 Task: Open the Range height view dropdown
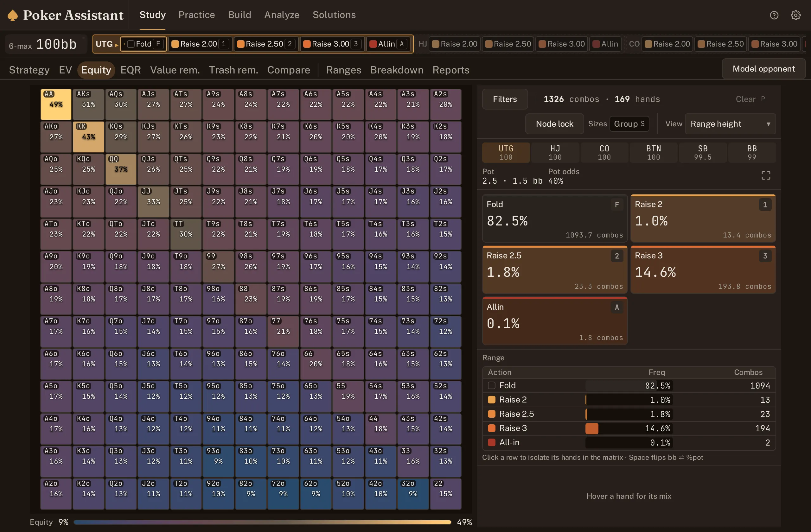point(730,124)
